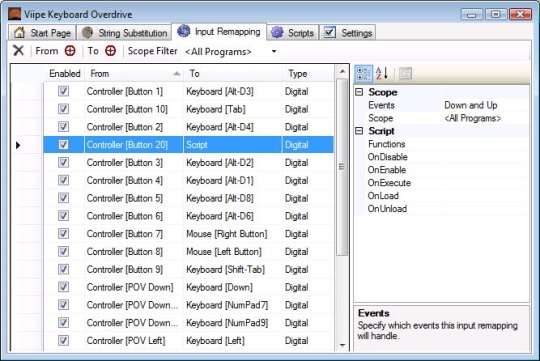Click the Enabled column header
The width and height of the screenshot is (540, 361).
coord(64,73)
